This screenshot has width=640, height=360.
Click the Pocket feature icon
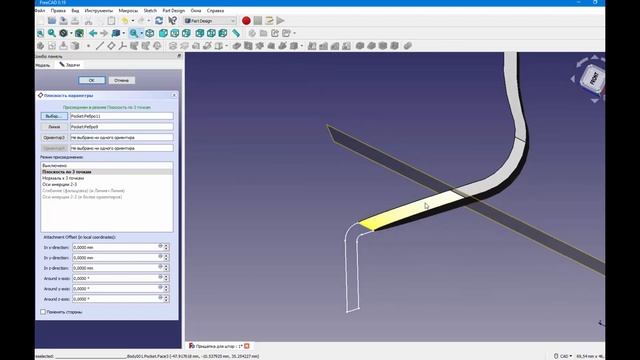coord(237,46)
